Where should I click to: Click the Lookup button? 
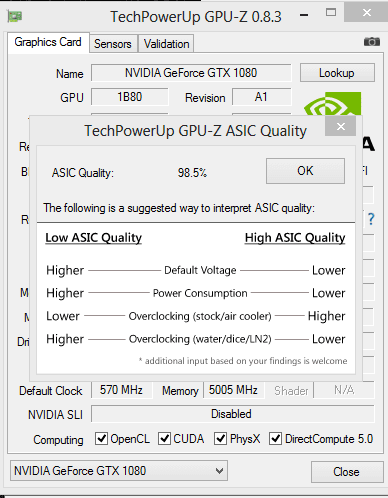click(337, 73)
